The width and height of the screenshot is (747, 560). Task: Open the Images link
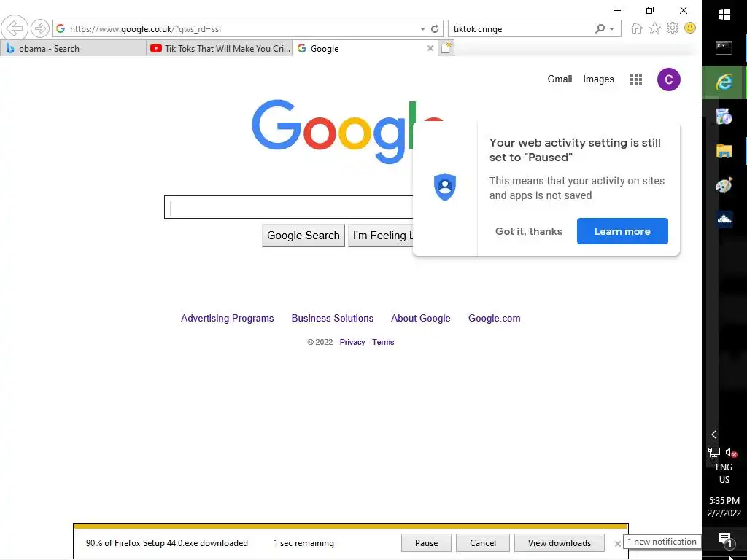(598, 79)
